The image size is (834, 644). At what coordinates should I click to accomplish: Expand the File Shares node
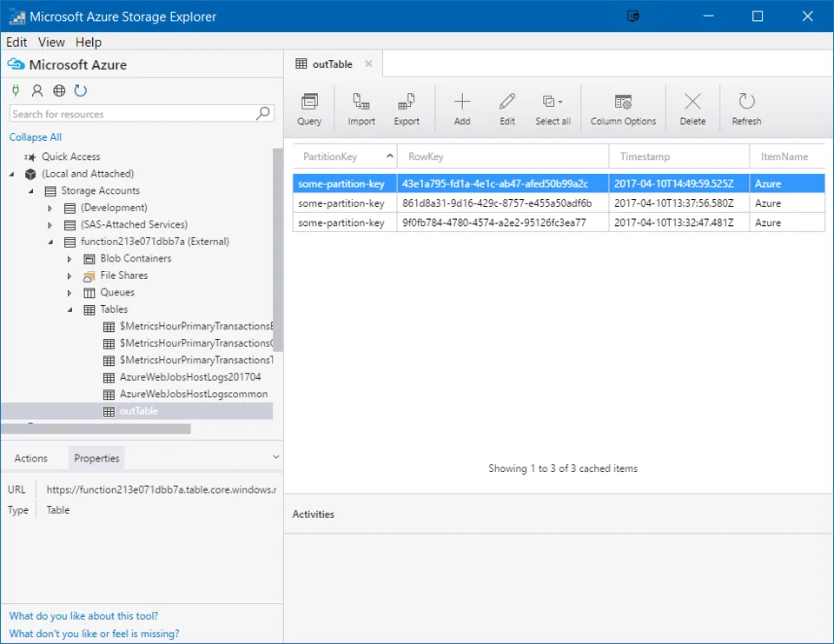pyautogui.click(x=69, y=276)
